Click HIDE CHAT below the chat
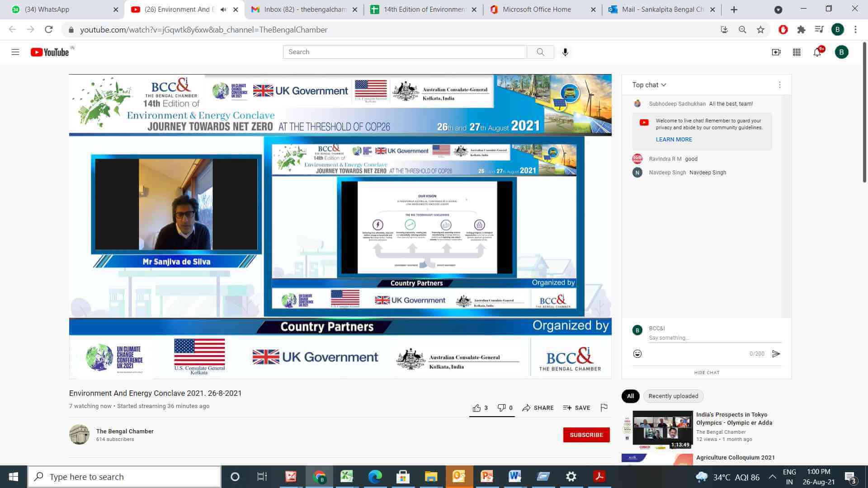Image resolution: width=868 pixels, height=488 pixels. point(707,373)
